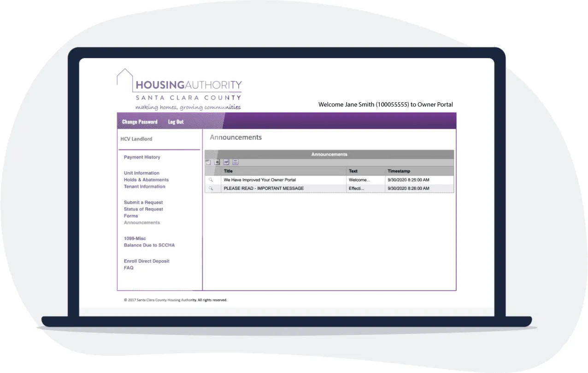This screenshot has width=588, height=373.
Task: Check Status of Request
Action: coord(143,209)
